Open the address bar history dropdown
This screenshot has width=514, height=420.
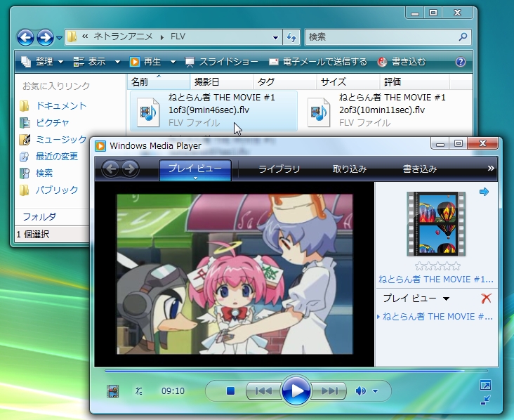[275, 37]
